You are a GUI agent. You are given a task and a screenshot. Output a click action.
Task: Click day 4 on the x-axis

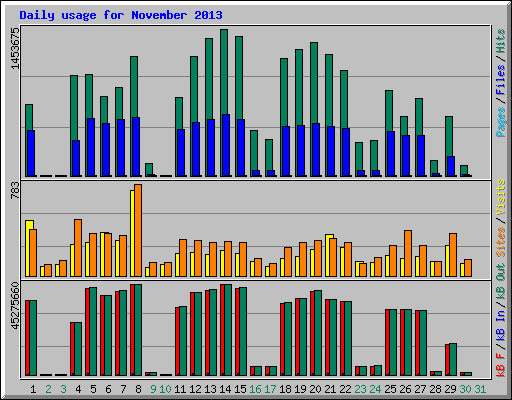[x=78, y=389]
